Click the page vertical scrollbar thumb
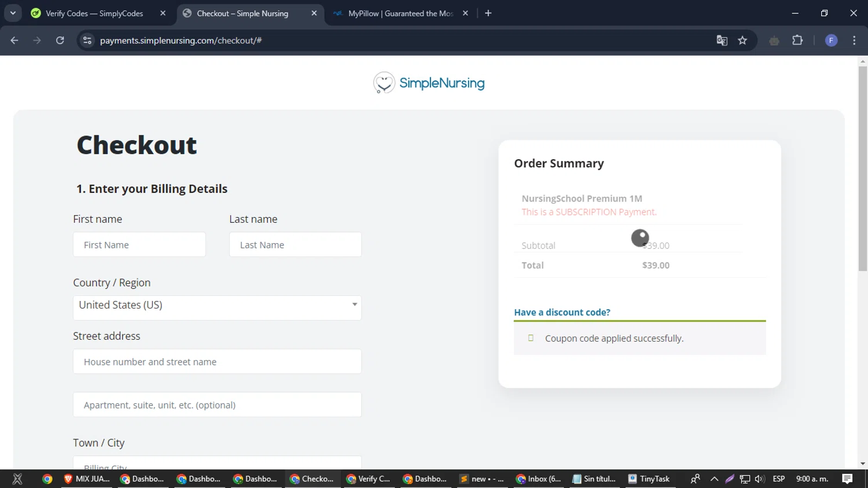Screen dimensions: 868x488 click(x=863, y=168)
